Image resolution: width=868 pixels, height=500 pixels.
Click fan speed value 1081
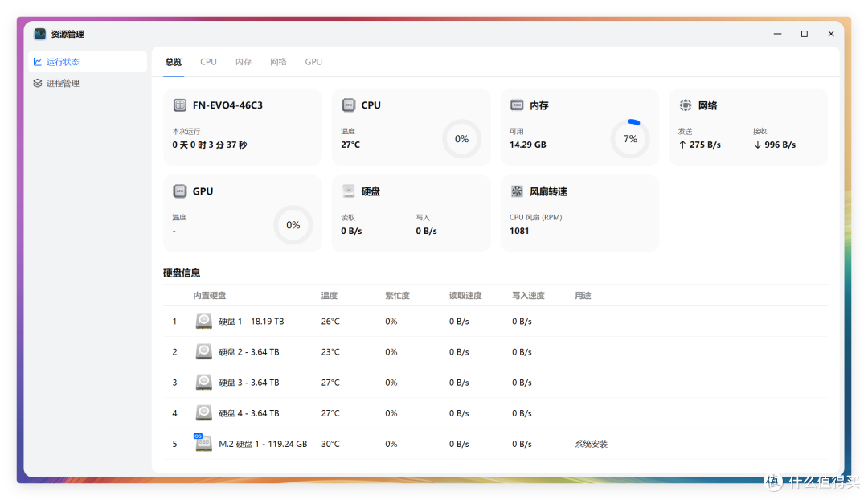point(519,231)
